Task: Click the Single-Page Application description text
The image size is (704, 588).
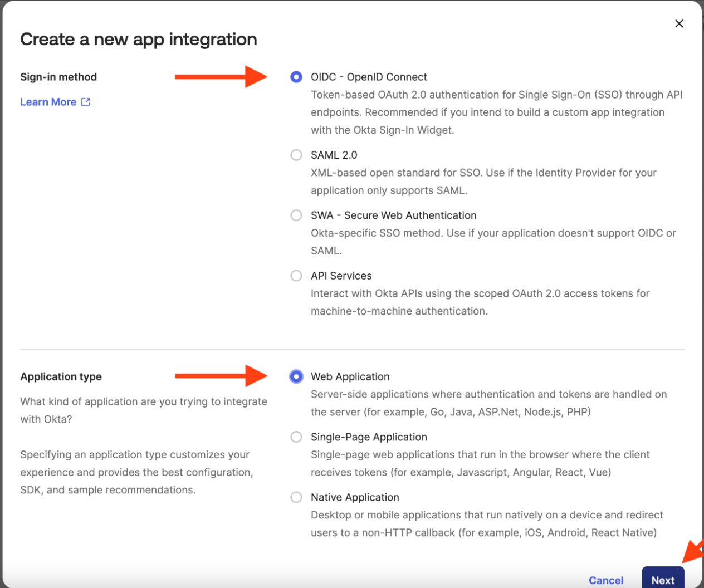Action: coord(480,463)
